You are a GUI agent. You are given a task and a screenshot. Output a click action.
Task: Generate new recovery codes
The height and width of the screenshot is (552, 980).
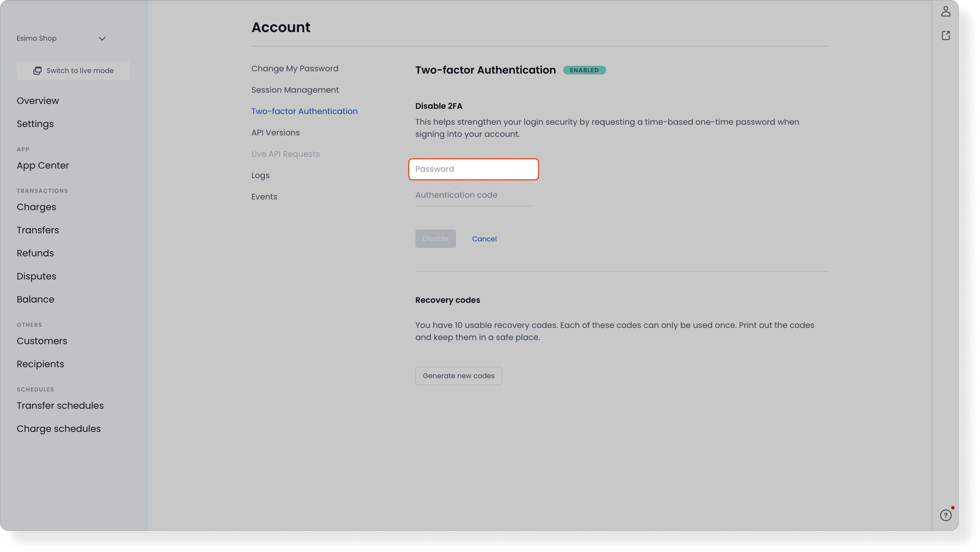pyautogui.click(x=458, y=376)
